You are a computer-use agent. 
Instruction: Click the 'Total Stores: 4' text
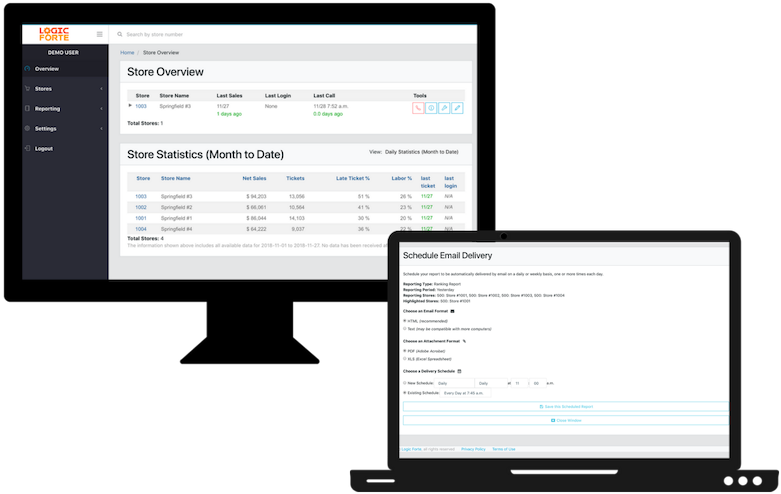145,239
